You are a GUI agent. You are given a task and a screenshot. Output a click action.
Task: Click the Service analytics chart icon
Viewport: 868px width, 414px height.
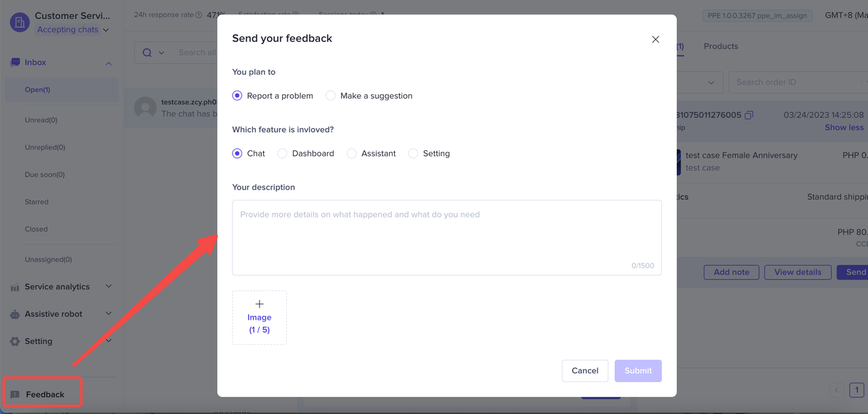click(x=15, y=287)
